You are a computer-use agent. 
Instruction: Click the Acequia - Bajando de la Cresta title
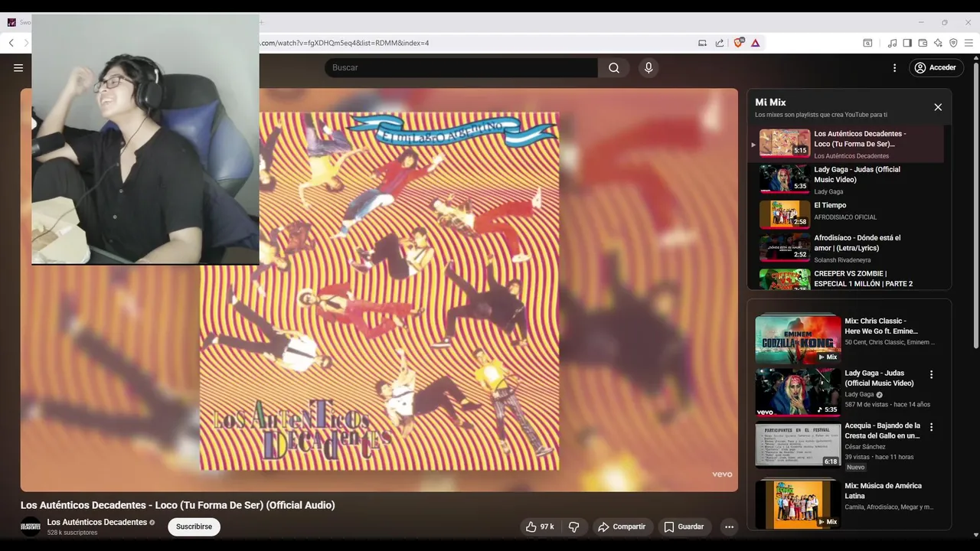click(x=883, y=430)
